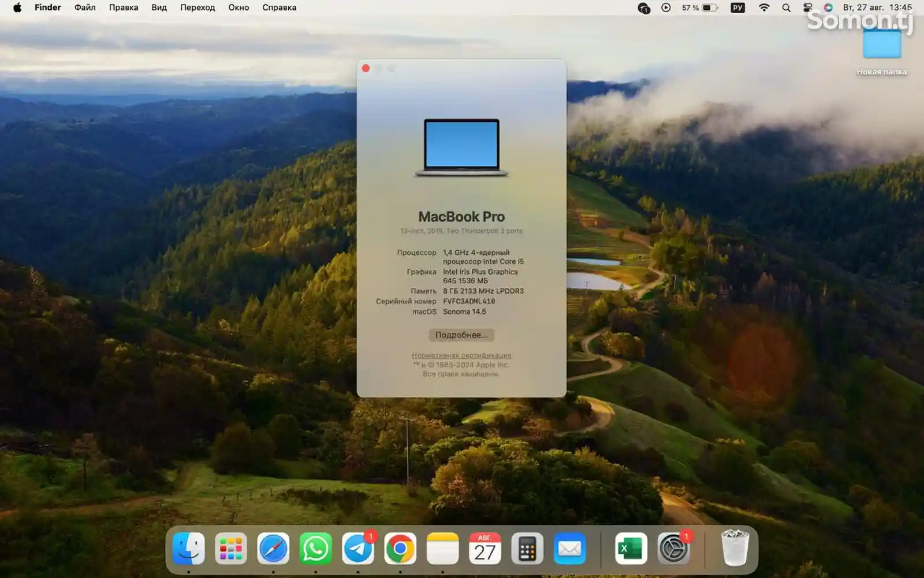Click the playback status menu bar icon

[666, 8]
